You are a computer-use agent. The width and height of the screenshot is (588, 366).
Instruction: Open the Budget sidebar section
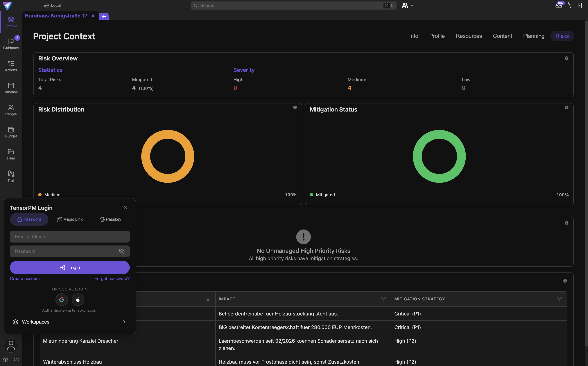point(11,132)
